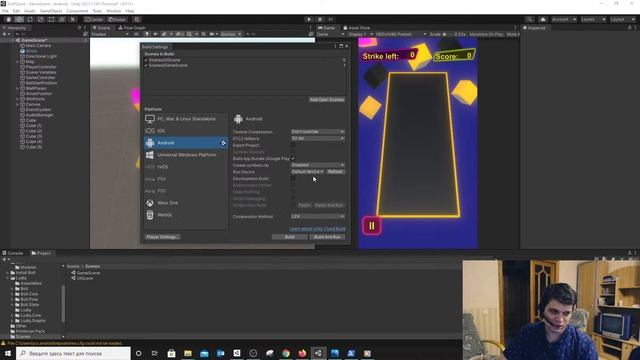Select the Xbox One platform
This screenshot has width=640, height=360.
[x=186, y=203]
